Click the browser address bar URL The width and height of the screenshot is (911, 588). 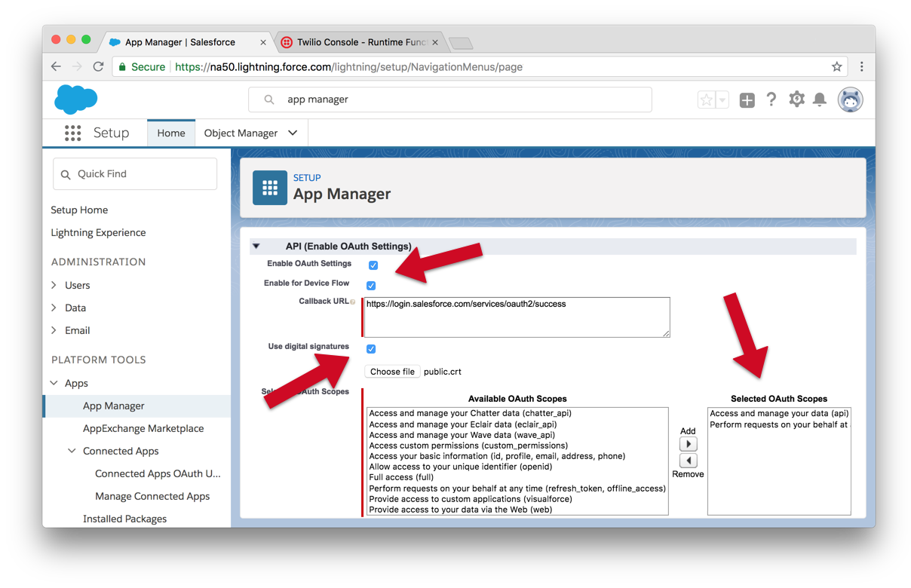point(348,66)
